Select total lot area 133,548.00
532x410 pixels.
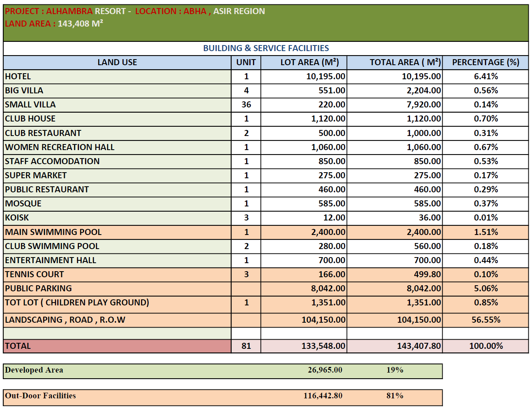click(323, 346)
